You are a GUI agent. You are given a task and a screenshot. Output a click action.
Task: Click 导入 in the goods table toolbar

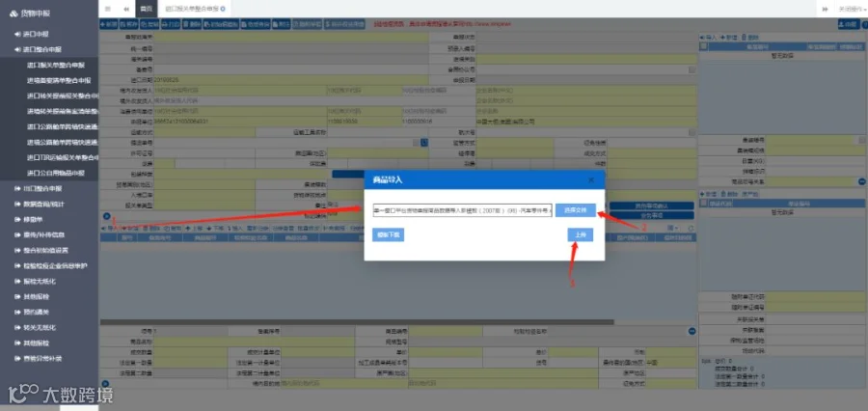tap(110, 228)
